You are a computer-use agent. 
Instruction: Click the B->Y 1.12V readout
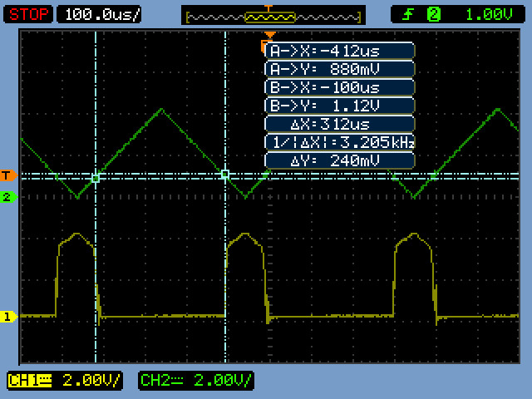click(x=339, y=106)
